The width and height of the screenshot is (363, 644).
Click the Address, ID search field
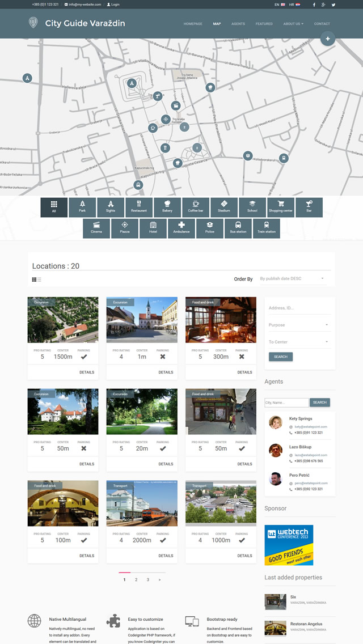(299, 308)
